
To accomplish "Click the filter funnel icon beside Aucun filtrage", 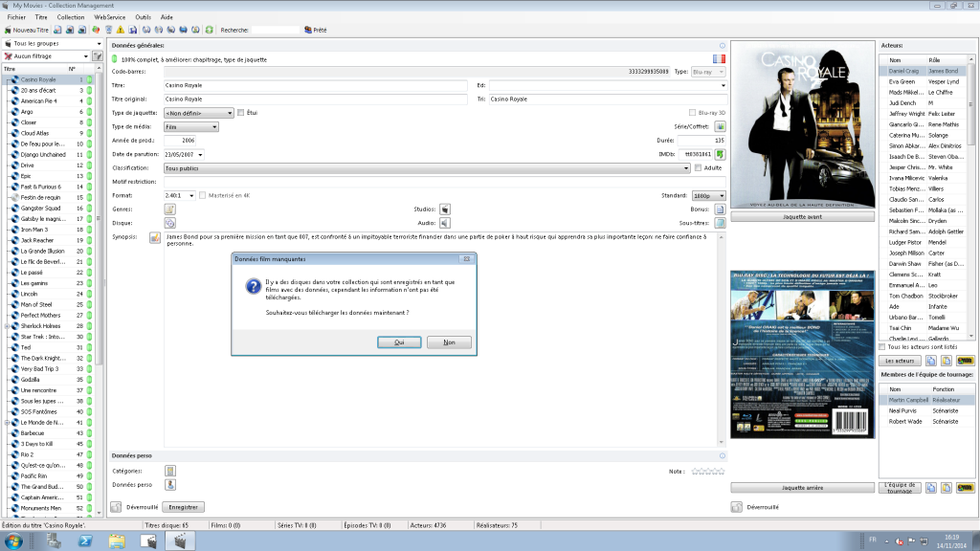I will pyautogui.click(x=98, y=56).
